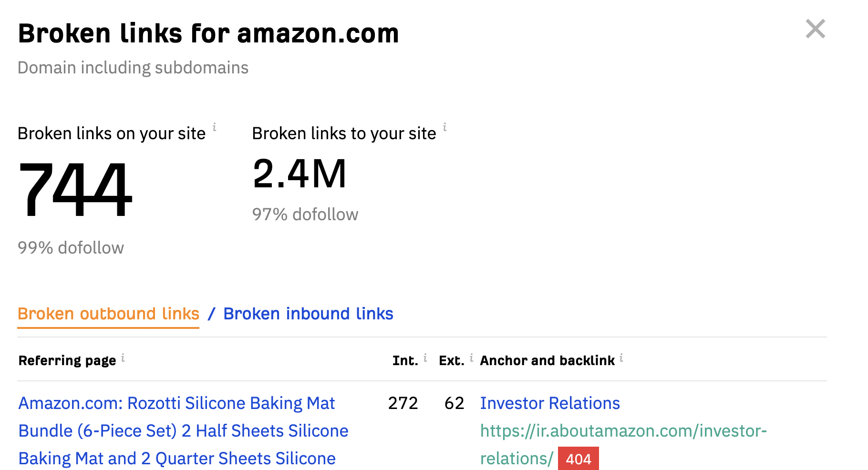Click info icon next to Int. column
This screenshot has height=470, width=868.
(x=425, y=358)
